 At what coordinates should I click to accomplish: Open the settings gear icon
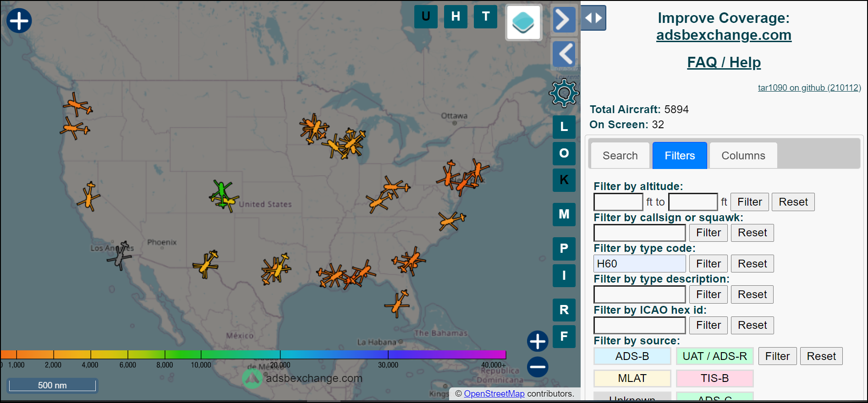564,93
